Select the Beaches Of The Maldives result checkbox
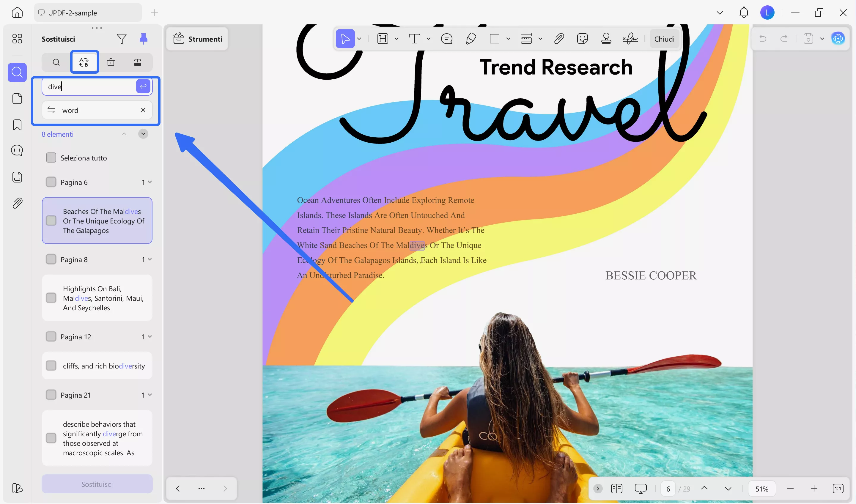Viewport: 856px width, 504px height. 51,220
